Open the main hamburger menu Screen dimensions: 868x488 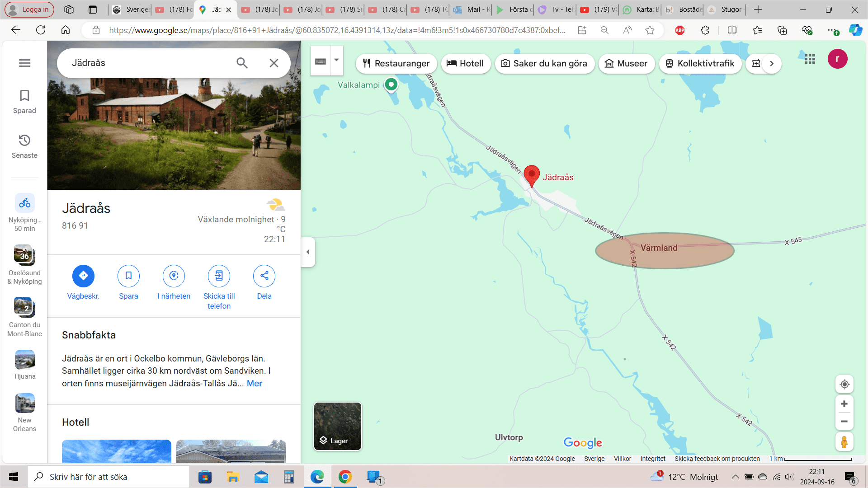pyautogui.click(x=24, y=63)
